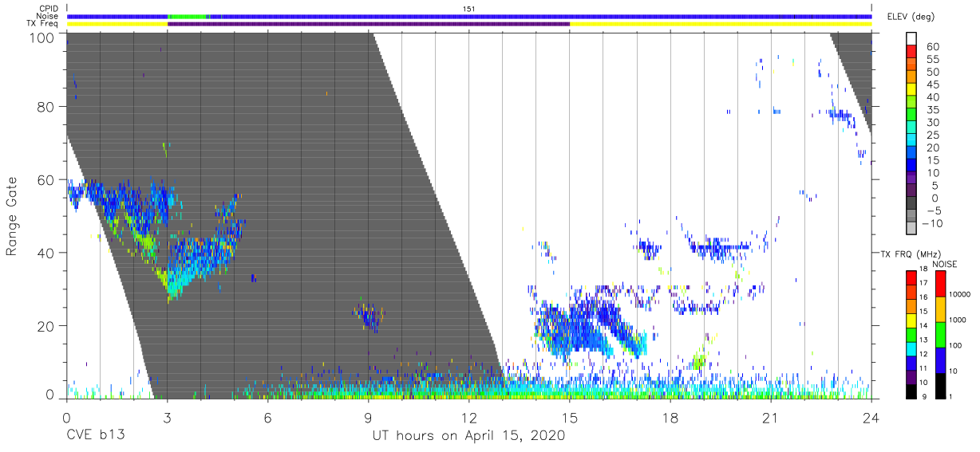Select the purple segment of the TX Freq bar
The width and height of the screenshot is (980, 452).
(x=369, y=24)
